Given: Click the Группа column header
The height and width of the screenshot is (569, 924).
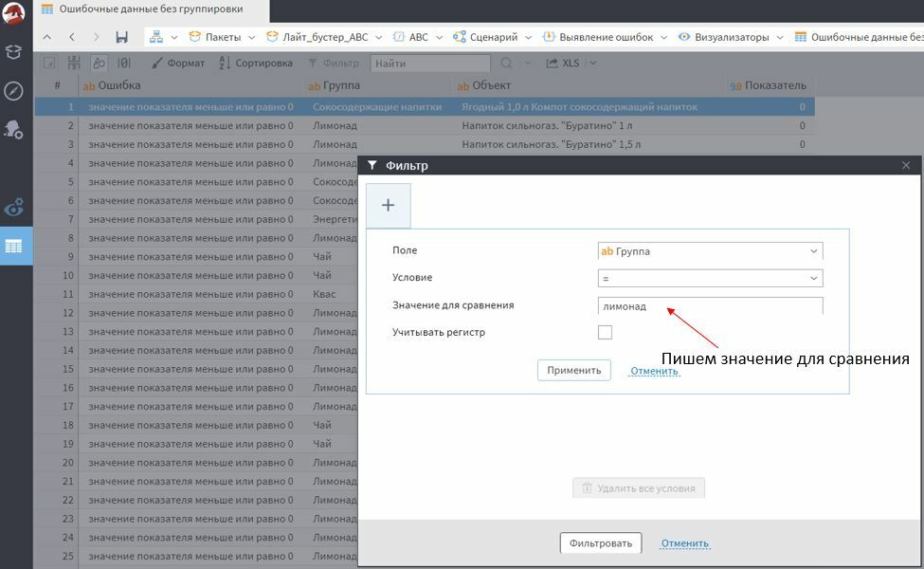Looking at the screenshot, I should [x=379, y=85].
